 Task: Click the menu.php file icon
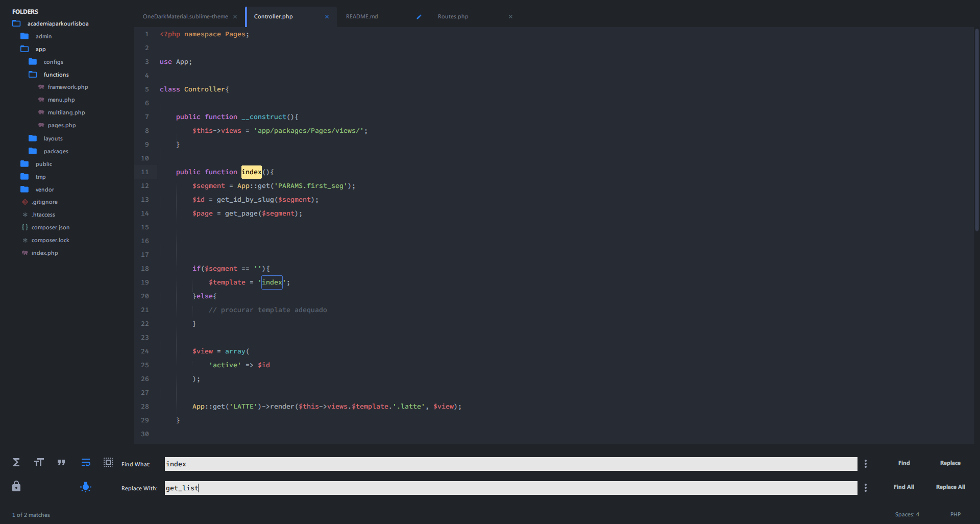coord(41,100)
